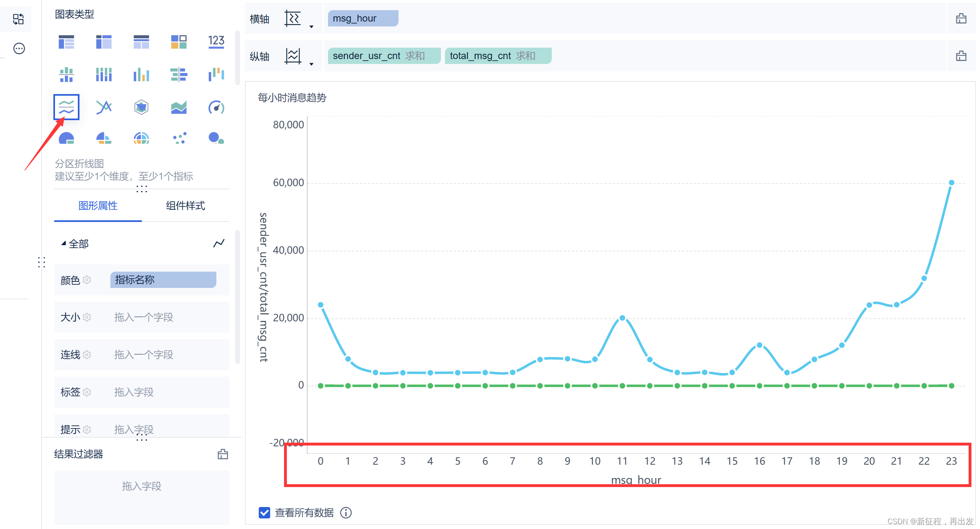
Task: Select the multi-series line chart type
Action: 104,107
